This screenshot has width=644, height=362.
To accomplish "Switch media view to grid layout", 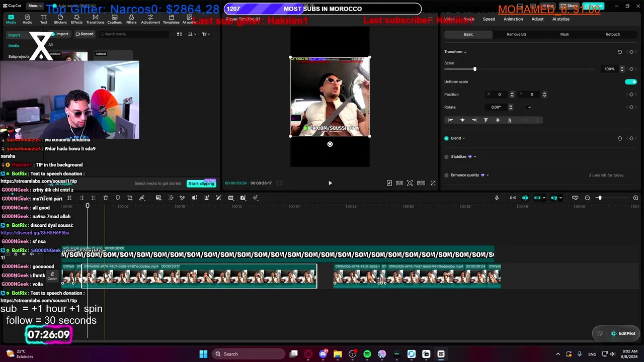I will click(179, 34).
